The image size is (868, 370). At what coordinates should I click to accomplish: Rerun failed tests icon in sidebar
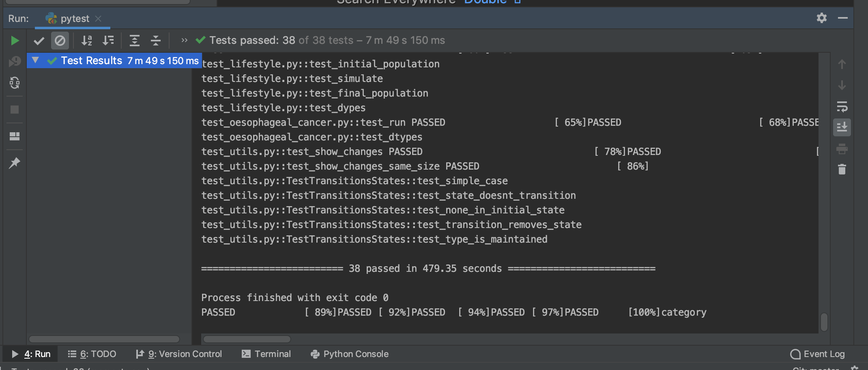[15, 61]
